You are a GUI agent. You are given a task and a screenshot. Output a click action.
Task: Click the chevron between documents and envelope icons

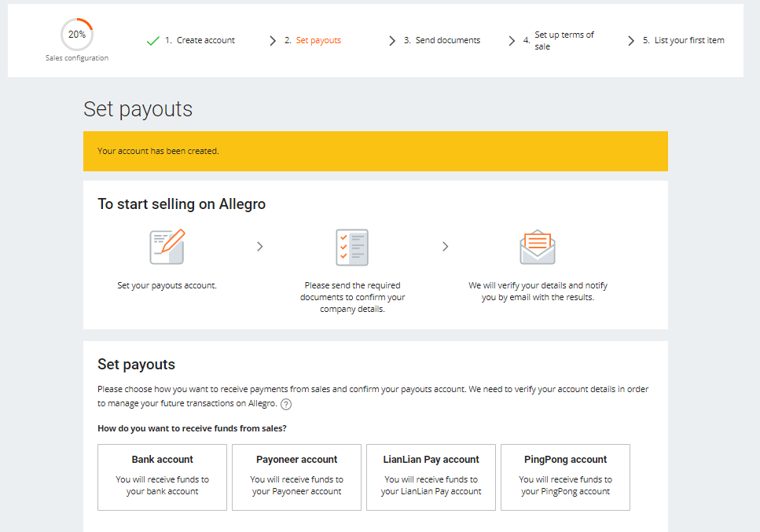coord(446,247)
